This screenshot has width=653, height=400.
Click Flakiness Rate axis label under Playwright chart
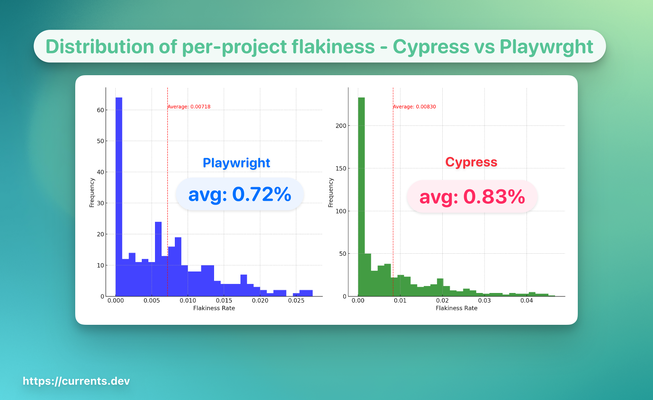pyautogui.click(x=212, y=309)
